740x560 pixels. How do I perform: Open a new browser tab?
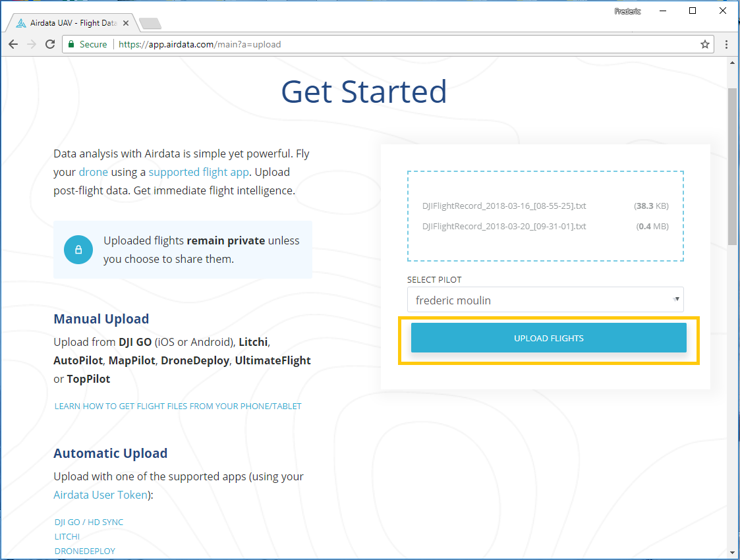(150, 24)
